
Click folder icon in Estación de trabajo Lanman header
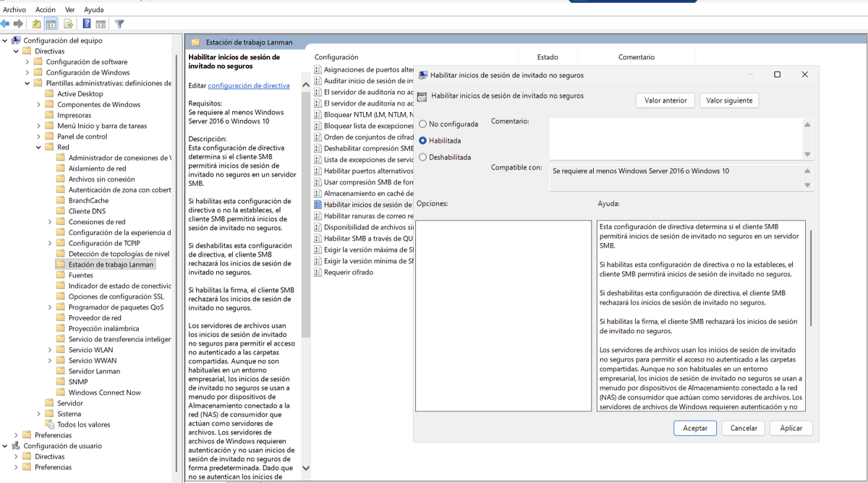coord(194,43)
